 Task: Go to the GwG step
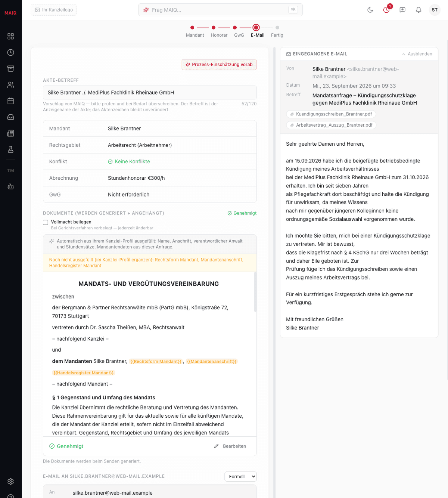pyautogui.click(x=239, y=31)
